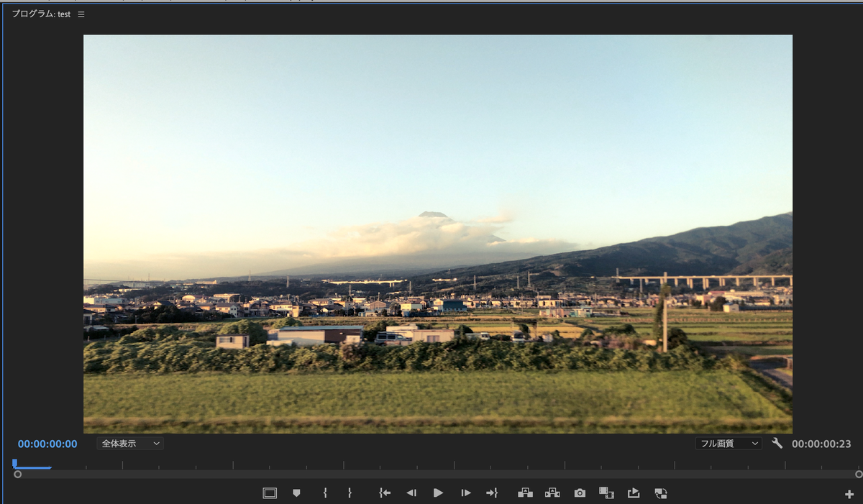Open the 全体表示 zoom level dropdown
The height and width of the screenshot is (504, 863).
pos(130,444)
